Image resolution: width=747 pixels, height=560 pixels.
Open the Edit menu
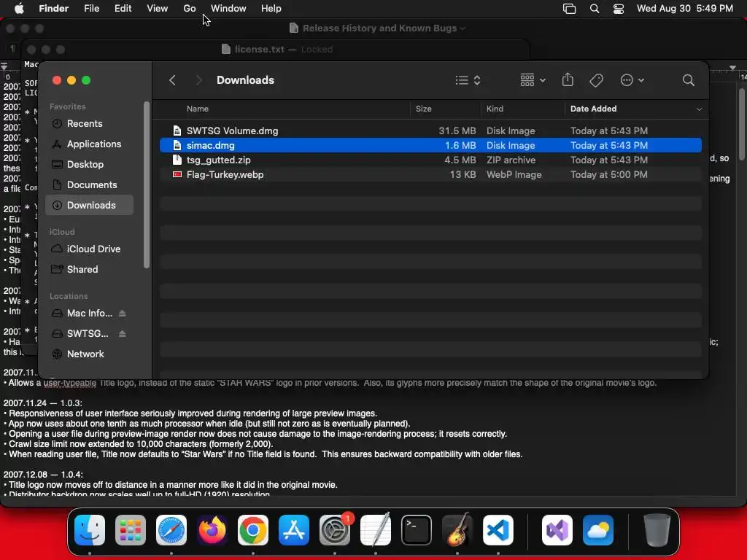[123, 9]
